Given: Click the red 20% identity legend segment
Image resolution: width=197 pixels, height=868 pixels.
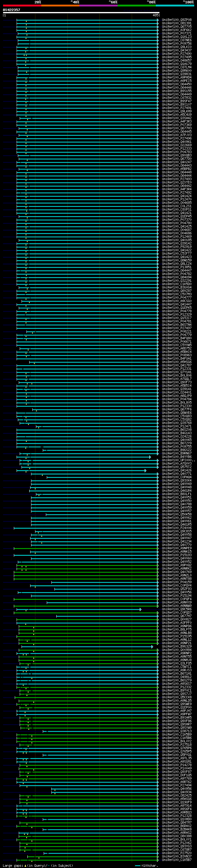Looking at the screenshot, I should coord(22,6).
